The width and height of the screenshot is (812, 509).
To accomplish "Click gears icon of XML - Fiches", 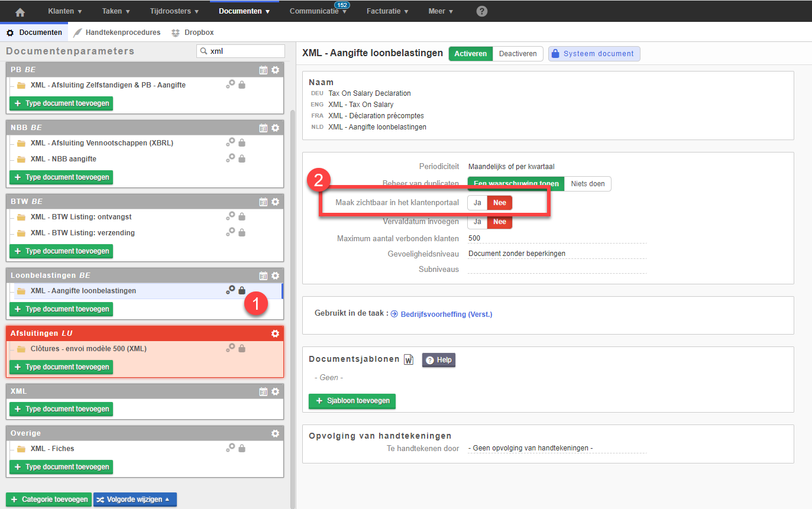I will point(231,448).
